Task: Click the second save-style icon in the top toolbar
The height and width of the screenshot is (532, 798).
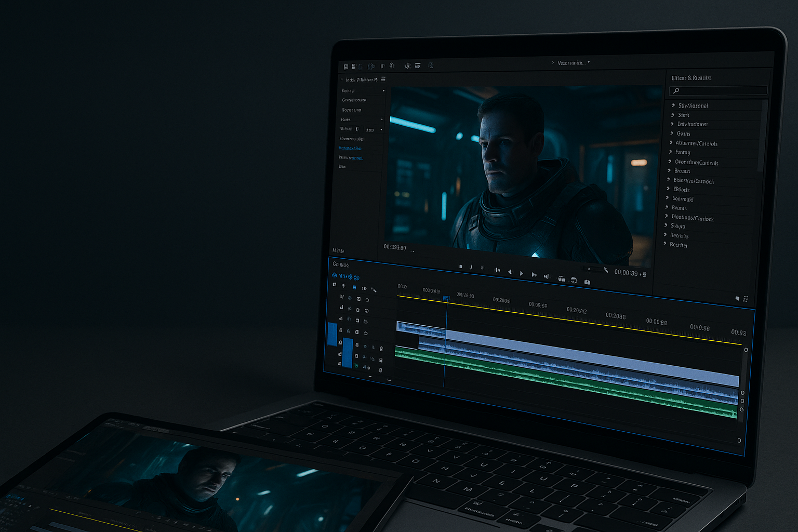Action: coord(354,66)
